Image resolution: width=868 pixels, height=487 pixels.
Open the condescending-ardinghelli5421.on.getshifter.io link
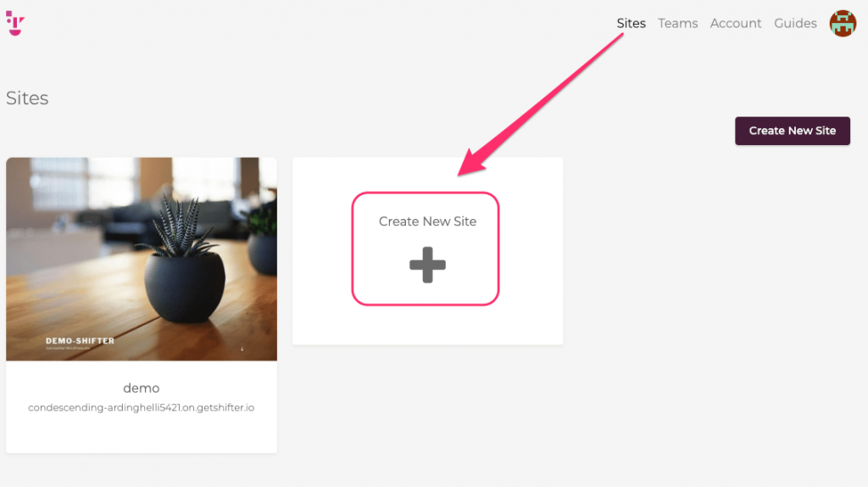142,408
